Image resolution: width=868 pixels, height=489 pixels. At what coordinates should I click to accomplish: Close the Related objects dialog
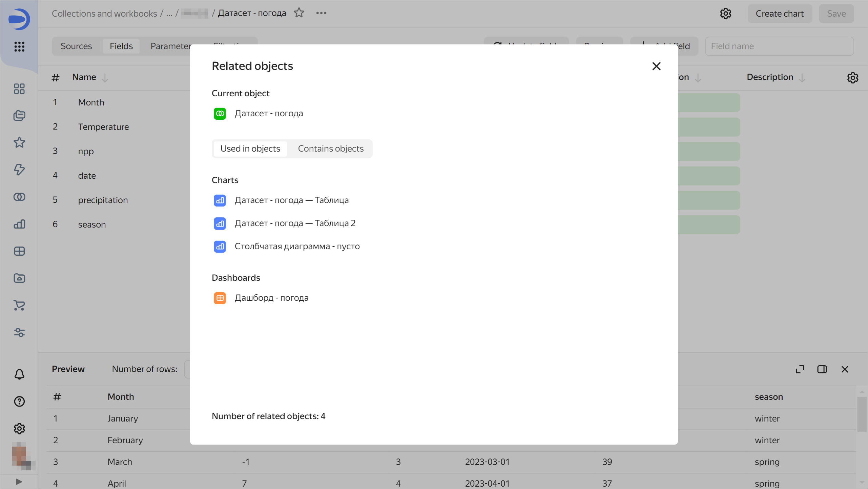pos(656,66)
